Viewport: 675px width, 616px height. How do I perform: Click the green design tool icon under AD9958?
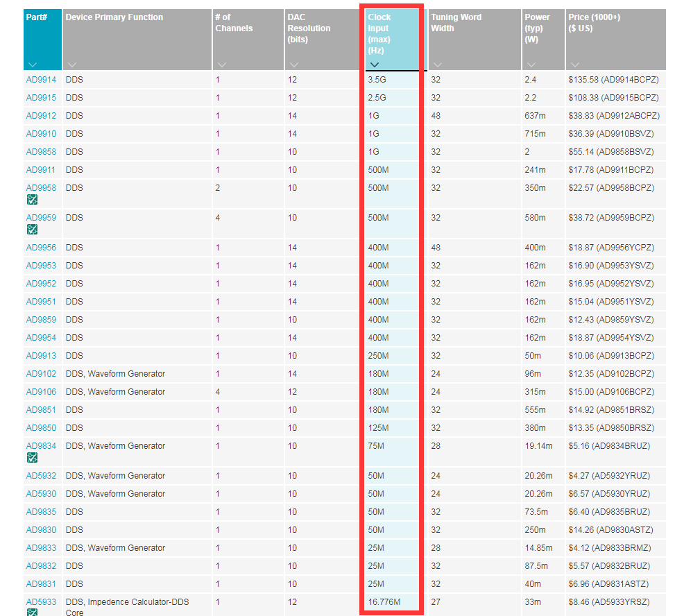point(33,199)
